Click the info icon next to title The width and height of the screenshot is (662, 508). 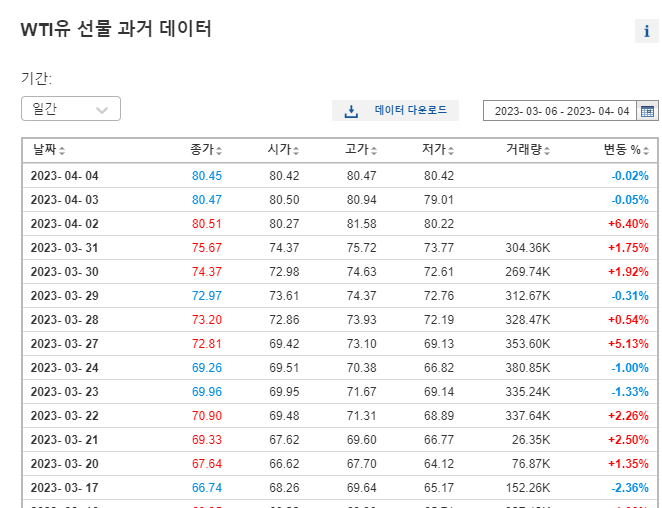(x=646, y=31)
